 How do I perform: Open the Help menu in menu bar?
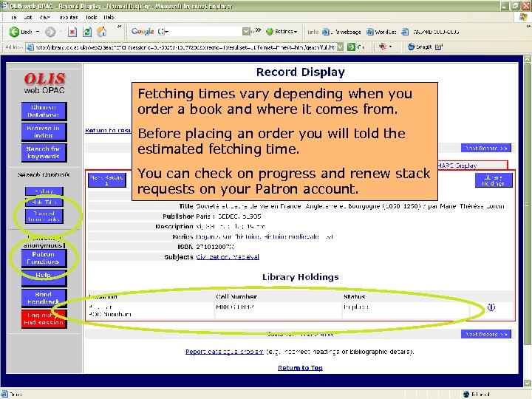click(109, 17)
